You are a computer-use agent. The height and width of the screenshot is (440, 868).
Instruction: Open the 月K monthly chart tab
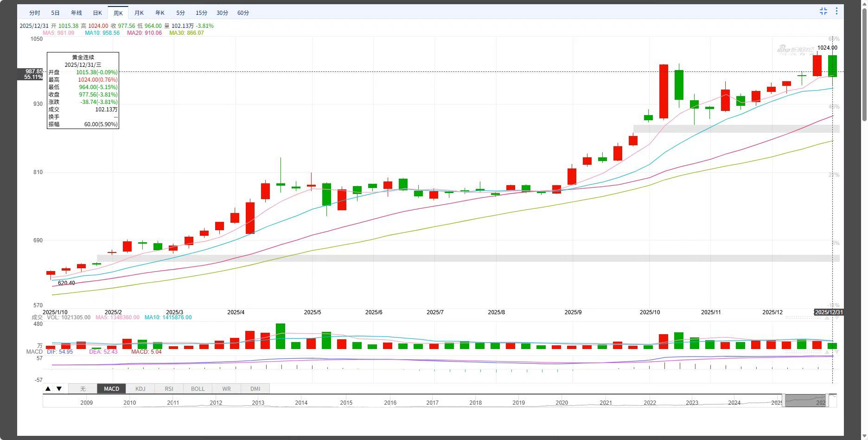(139, 13)
